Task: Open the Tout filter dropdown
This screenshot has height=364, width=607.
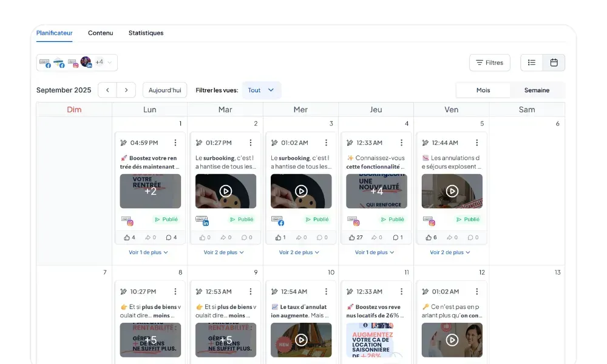Action: tap(261, 89)
